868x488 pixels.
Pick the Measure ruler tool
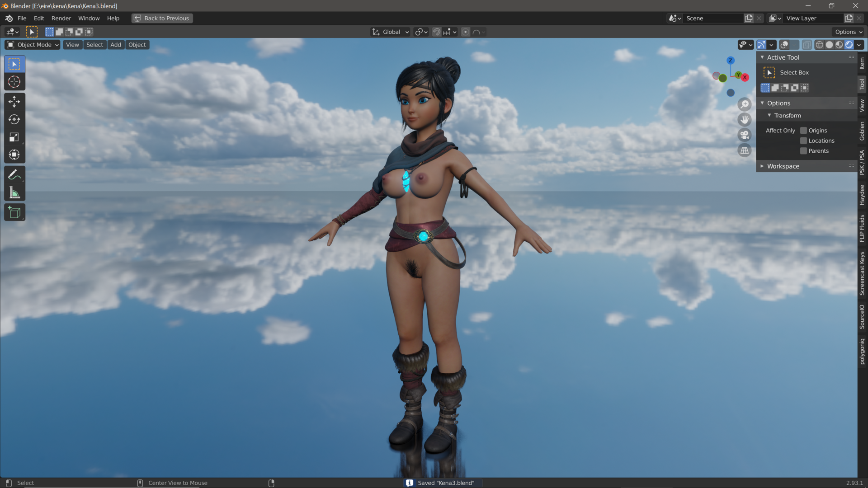click(14, 193)
